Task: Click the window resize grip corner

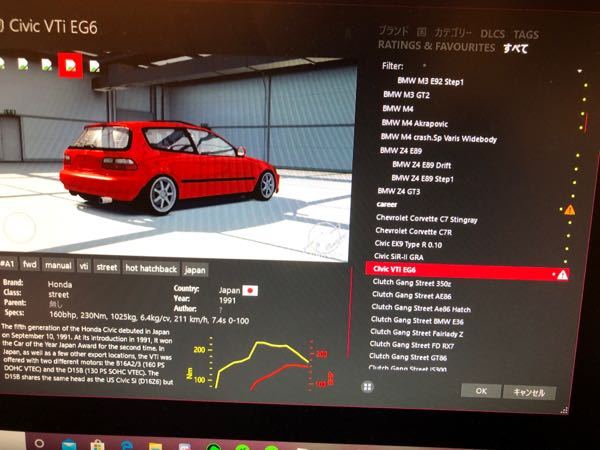Action: pos(564,411)
